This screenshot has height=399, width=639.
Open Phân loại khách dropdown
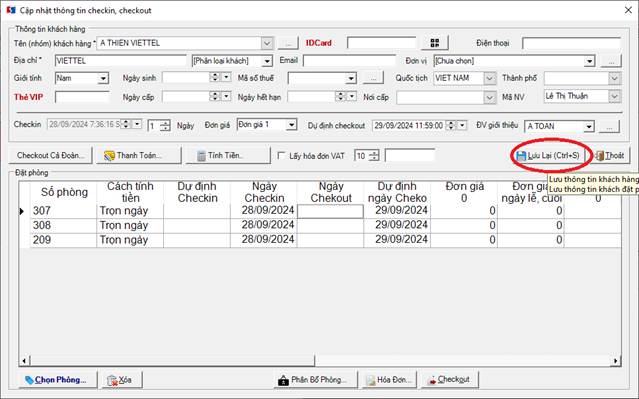(x=267, y=61)
